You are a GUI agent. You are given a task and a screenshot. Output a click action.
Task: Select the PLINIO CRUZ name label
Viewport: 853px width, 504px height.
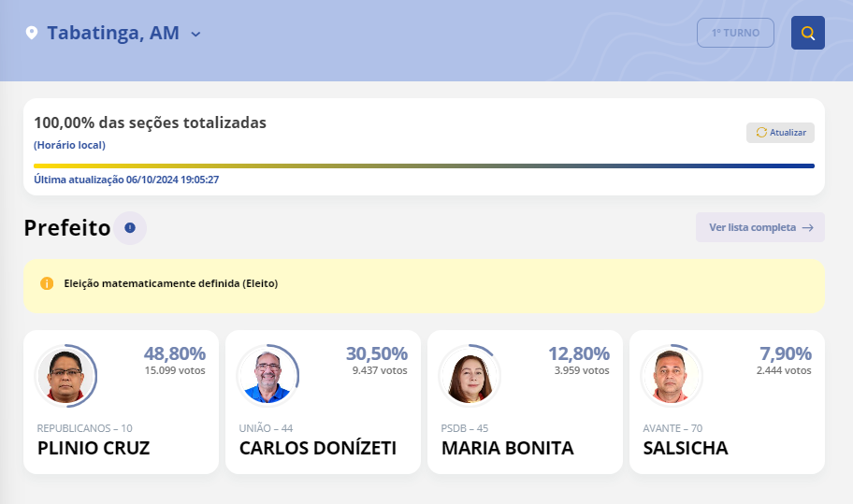tap(94, 449)
